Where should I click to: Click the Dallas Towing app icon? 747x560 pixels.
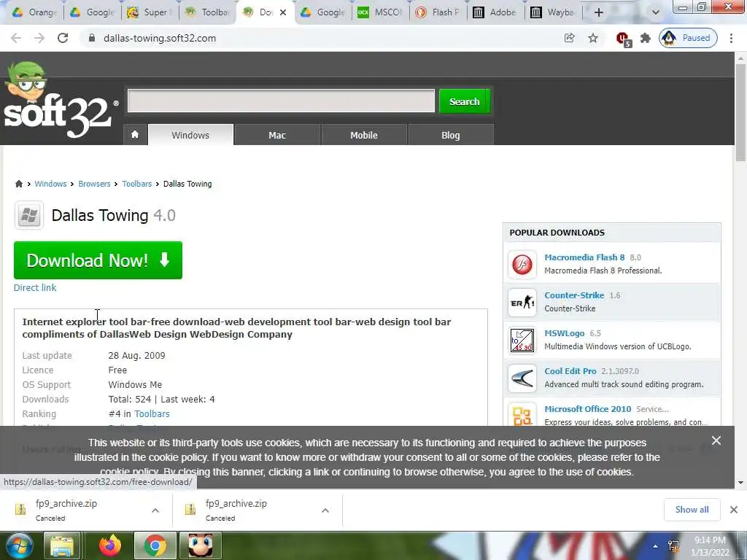click(x=29, y=215)
